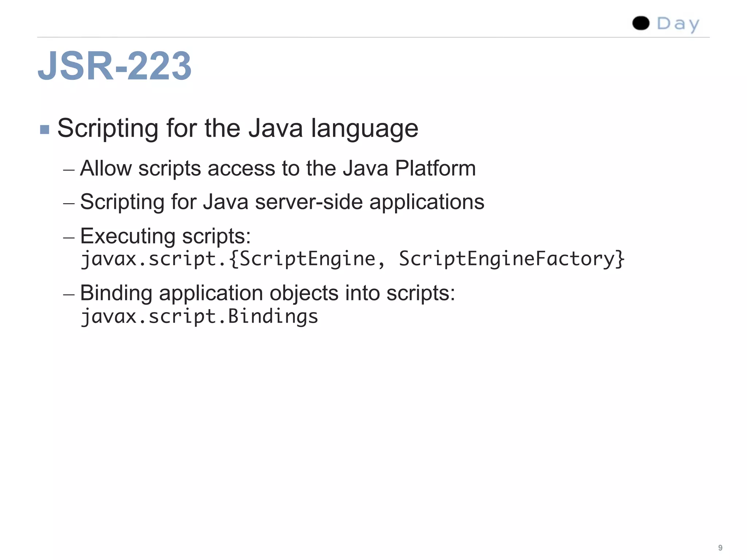Select the JSR-223 slide title
Viewport: 747px width, 560px height.
coord(115,66)
